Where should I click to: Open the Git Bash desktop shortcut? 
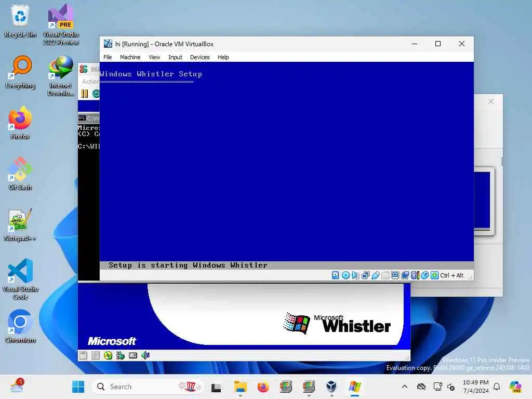[x=20, y=174]
